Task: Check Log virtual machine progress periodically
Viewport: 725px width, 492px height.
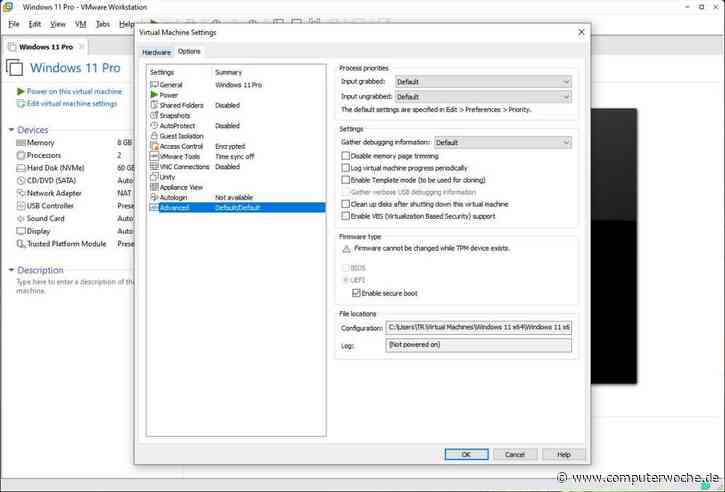Action: pos(345,168)
